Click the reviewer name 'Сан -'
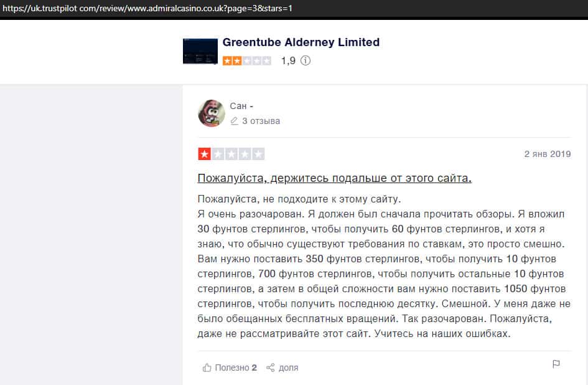The height and width of the screenshot is (385, 588). [x=241, y=106]
